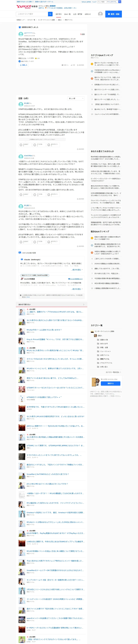The width and height of the screenshot is (138, 644).
Task: Open question M!LKは今年ドーム公演をすると思いますか？
Action: click(x=44, y=330)
